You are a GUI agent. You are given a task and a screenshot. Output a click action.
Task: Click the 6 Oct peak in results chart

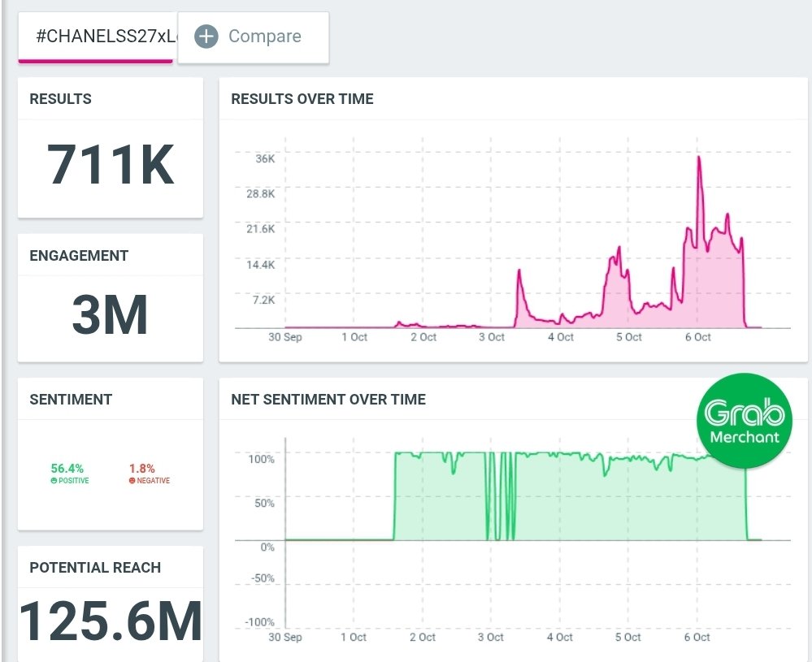[699, 158]
